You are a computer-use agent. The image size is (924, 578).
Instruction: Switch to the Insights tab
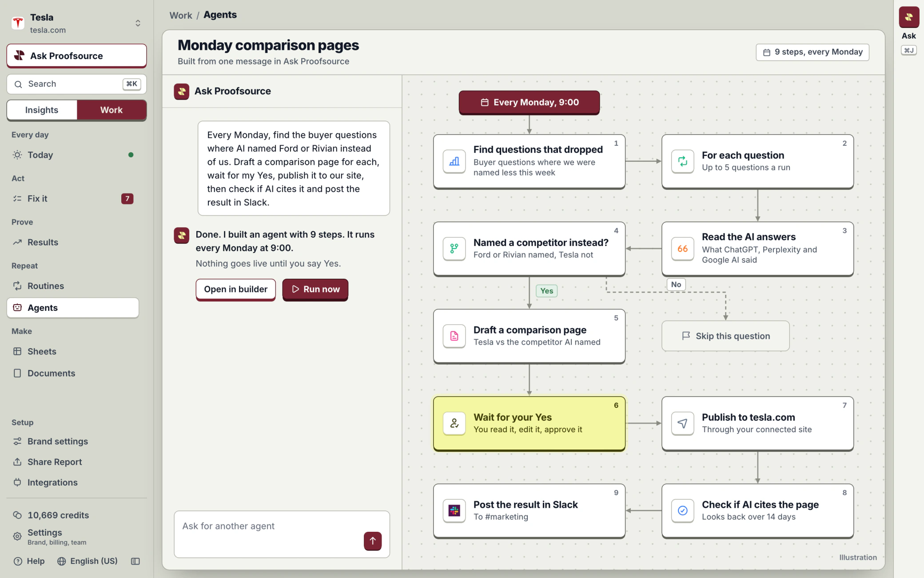tap(42, 110)
